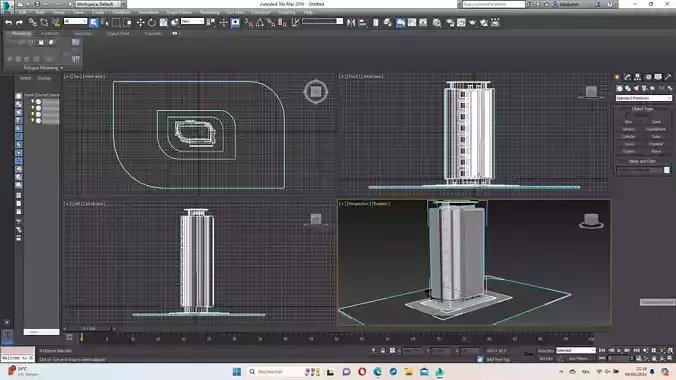The image size is (676, 380).
Task: Open Select by Name dialog
Action: (104, 22)
